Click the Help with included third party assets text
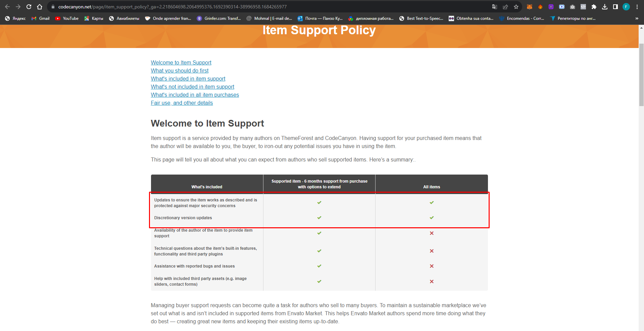 point(200,281)
